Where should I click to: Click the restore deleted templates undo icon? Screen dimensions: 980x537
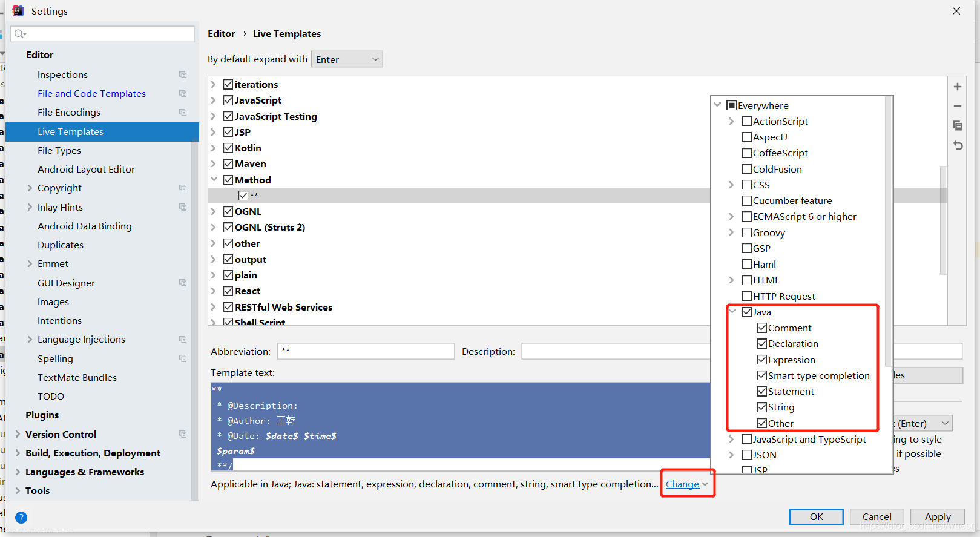click(958, 145)
